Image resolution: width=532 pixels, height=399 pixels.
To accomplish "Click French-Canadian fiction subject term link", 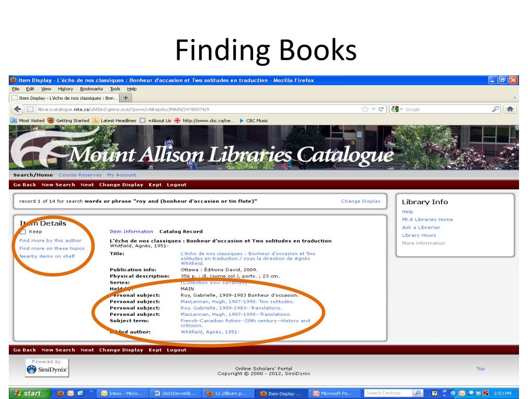I will 245,323.
